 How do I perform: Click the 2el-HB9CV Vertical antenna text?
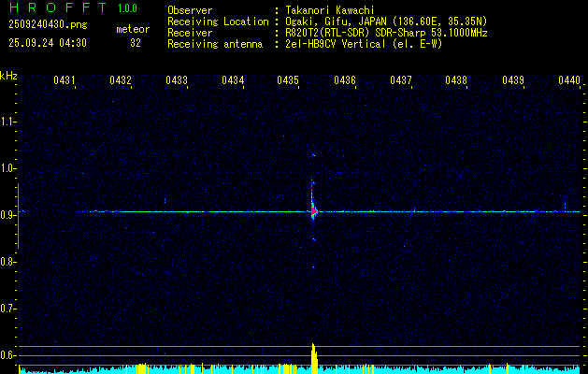tap(366, 44)
